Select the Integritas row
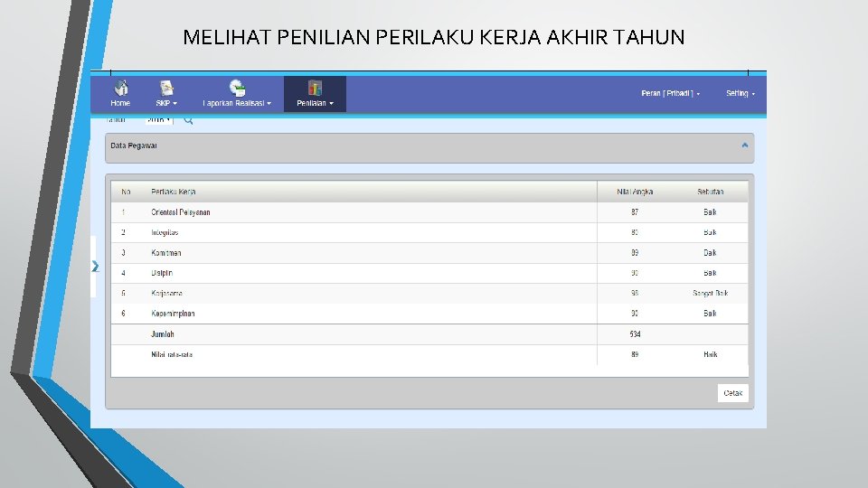Viewport: 868px width, 488px height. [429, 232]
